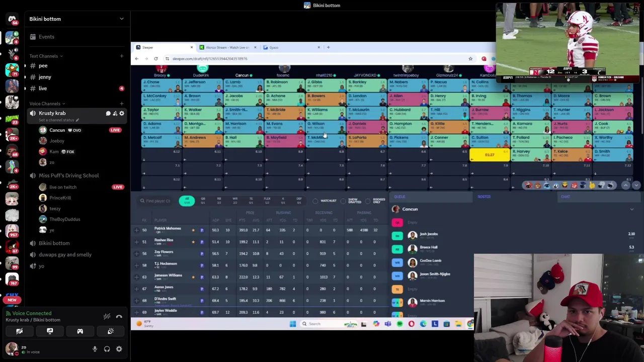Open the Roster tab in draft panel

484,197
